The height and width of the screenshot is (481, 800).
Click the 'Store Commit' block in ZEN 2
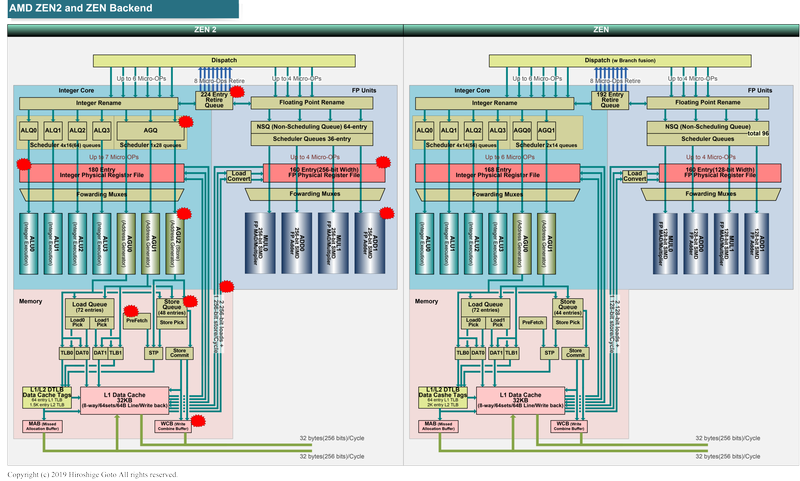tap(180, 353)
